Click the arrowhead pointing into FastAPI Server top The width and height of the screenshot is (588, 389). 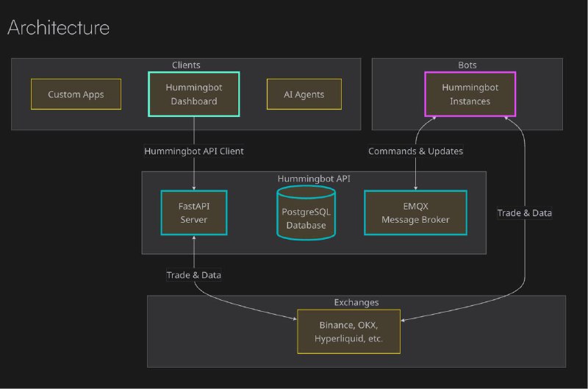194,188
